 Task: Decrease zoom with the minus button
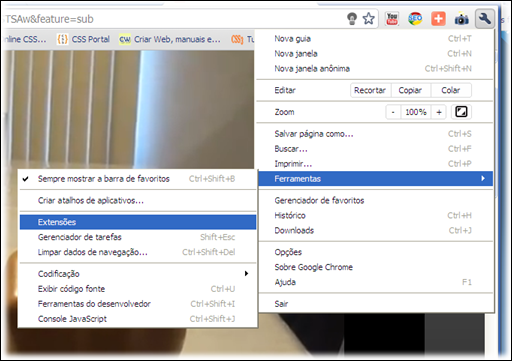pos(393,112)
